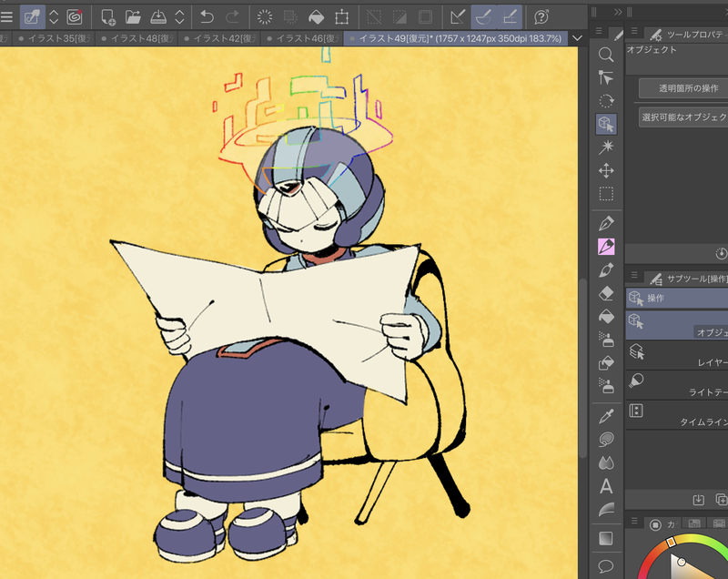This screenshot has width=728, height=579.
Task: Choose the レイヤー選択 sub tool
Action: 677,356
